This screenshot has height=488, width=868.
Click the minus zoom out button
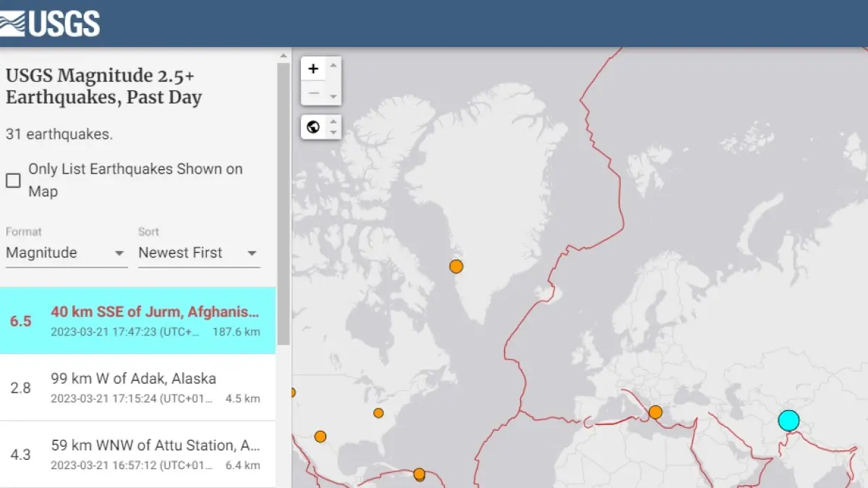coord(313,93)
